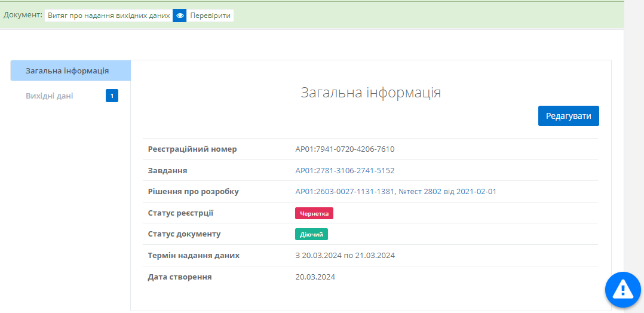Click the Загальна інформація page heading

pos(370,93)
